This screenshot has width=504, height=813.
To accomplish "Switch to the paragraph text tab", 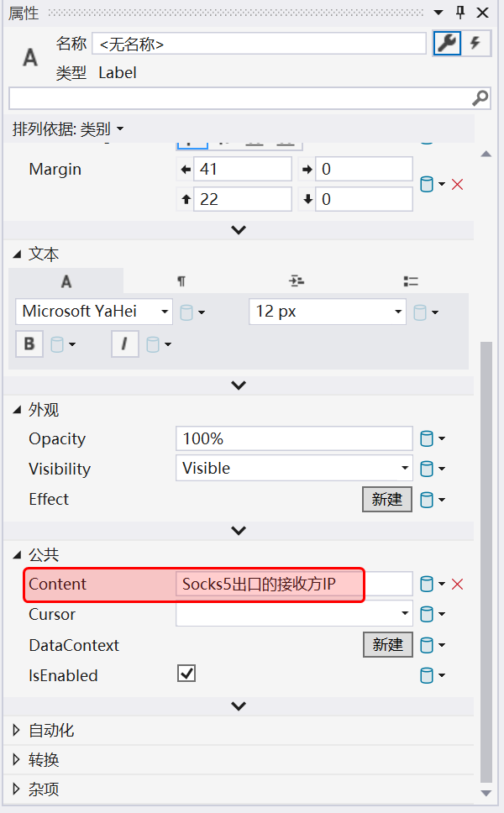I will (181, 281).
